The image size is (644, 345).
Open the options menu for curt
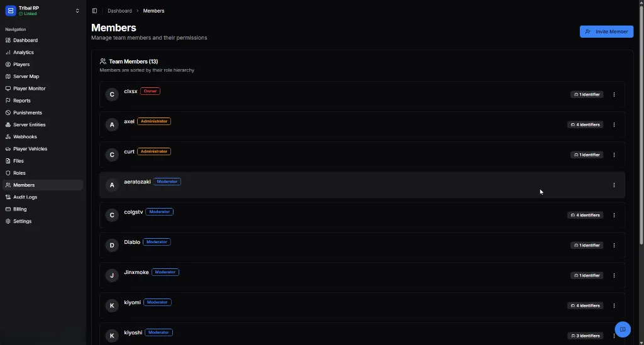pyautogui.click(x=614, y=155)
